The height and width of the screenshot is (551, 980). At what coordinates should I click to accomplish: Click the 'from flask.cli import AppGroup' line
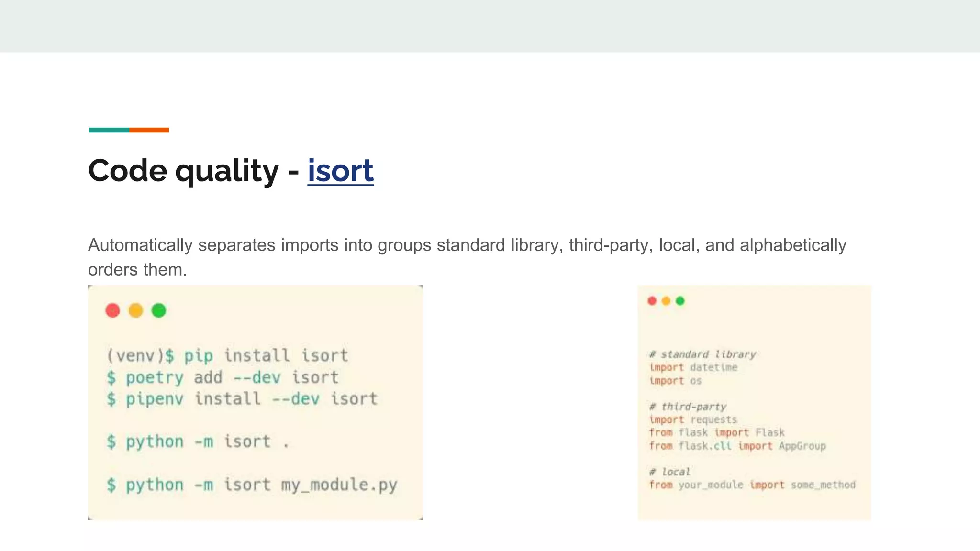(737, 446)
